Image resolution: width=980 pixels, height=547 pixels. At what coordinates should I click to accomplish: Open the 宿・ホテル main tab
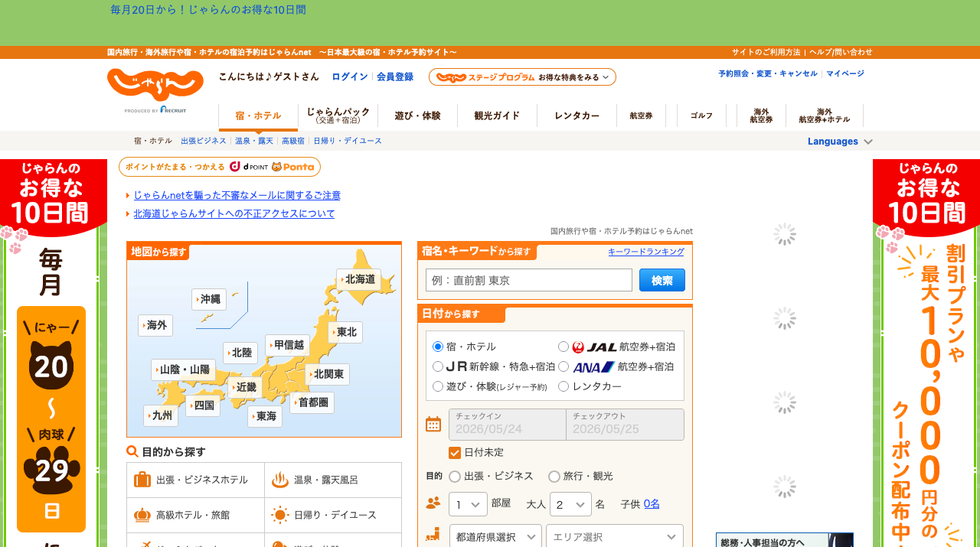pyautogui.click(x=258, y=116)
